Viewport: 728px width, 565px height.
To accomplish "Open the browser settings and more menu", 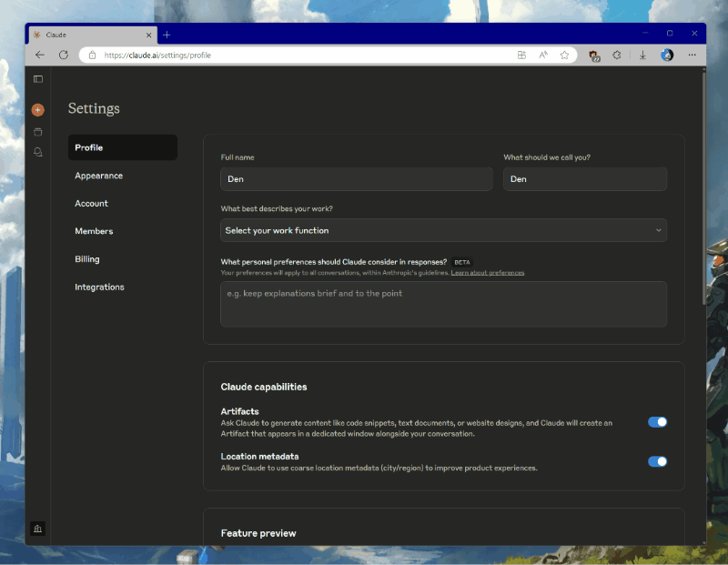I will 693,55.
